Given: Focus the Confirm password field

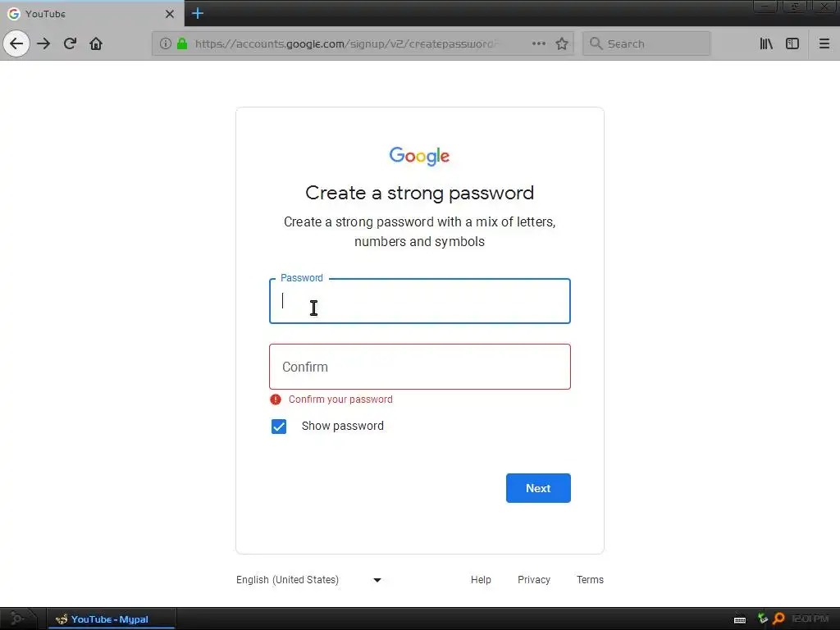Looking at the screenshot, I should click(x=420, y=367).
